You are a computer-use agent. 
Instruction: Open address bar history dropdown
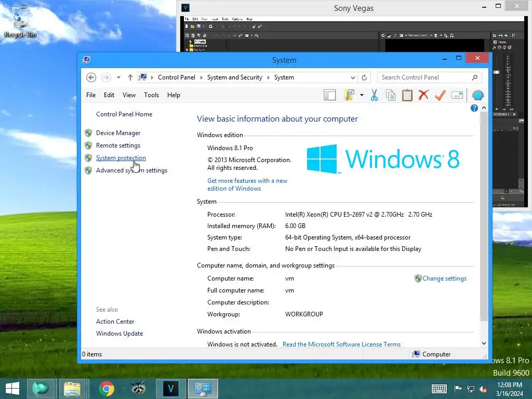coord(353,77)
